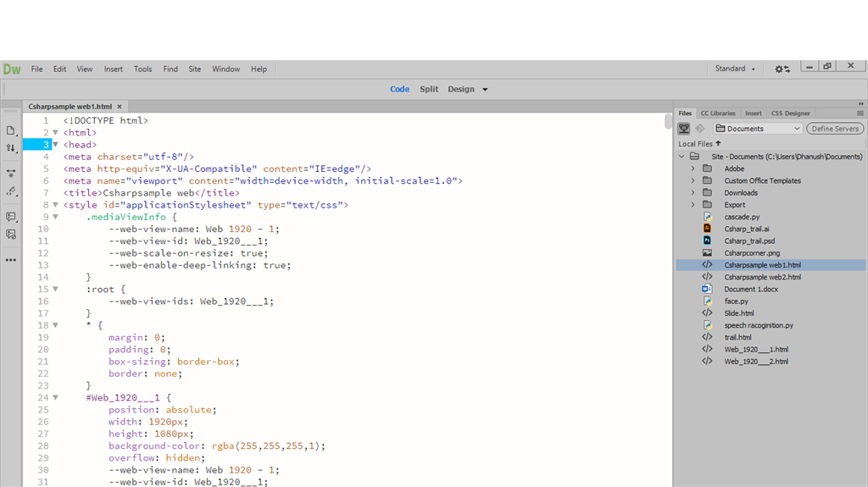
Task: Open the Insert menu
Action: 114,69
